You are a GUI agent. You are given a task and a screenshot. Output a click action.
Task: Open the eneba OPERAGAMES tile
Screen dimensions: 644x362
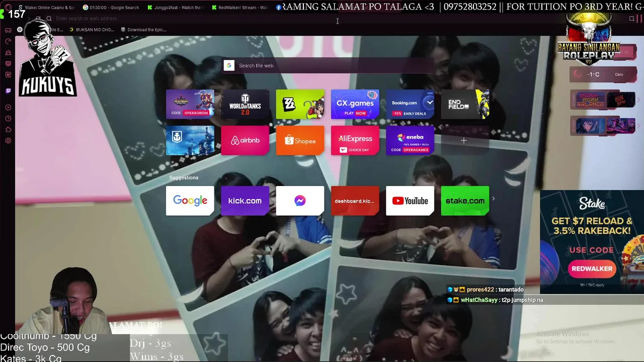(x=410, y=141)
